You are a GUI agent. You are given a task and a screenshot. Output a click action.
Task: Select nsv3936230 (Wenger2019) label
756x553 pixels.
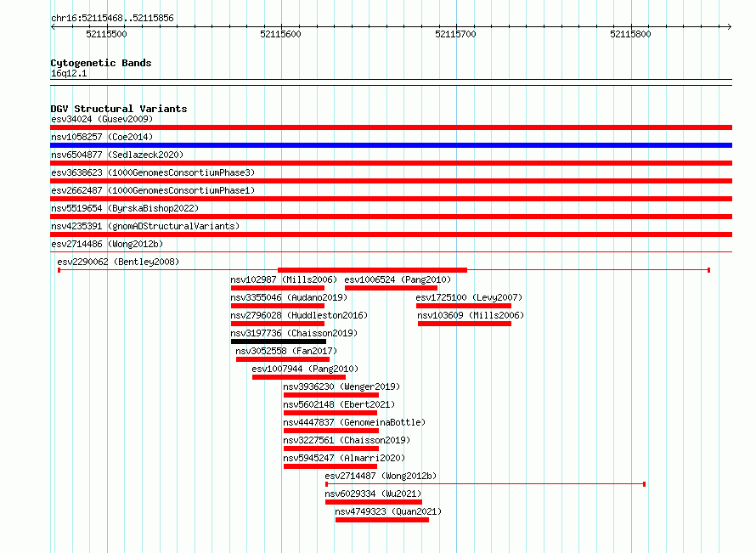pos(341,387)
